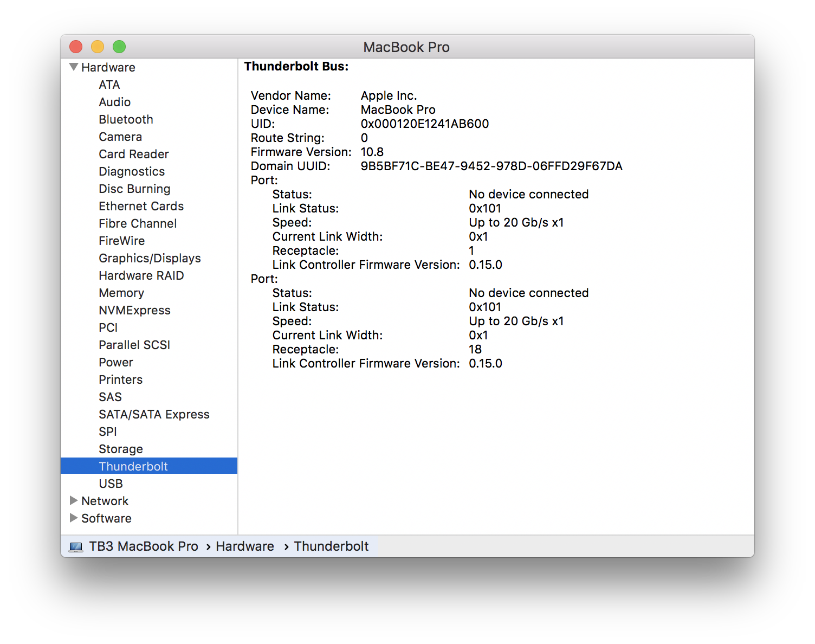The width and height of the screenshot is (815, 644).
Task: Select the Software category label
Action: [x=106, y=518]
